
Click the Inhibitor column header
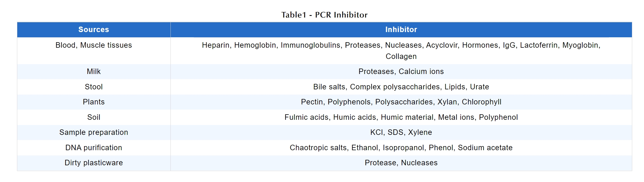(x=401, y=30)
